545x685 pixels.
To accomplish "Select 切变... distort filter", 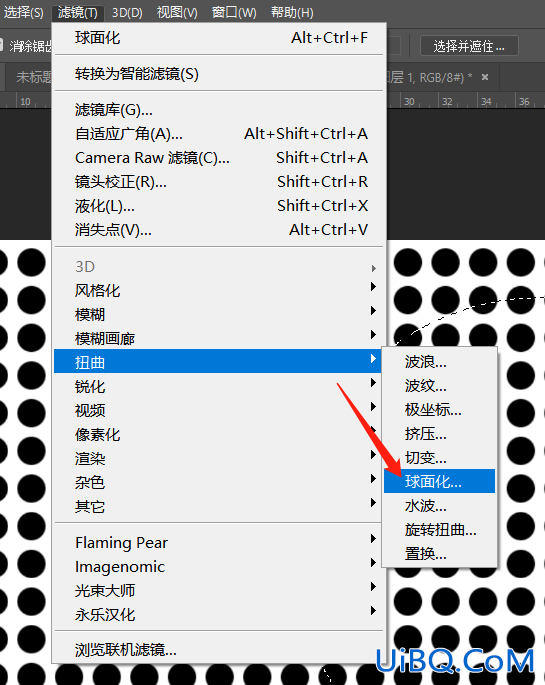I will 439,458.
